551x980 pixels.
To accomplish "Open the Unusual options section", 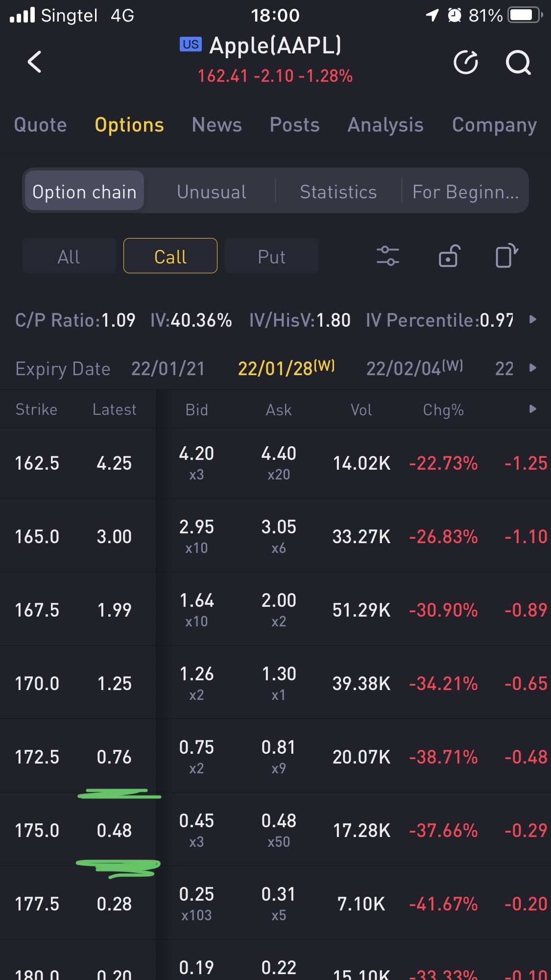I will 212,192.
